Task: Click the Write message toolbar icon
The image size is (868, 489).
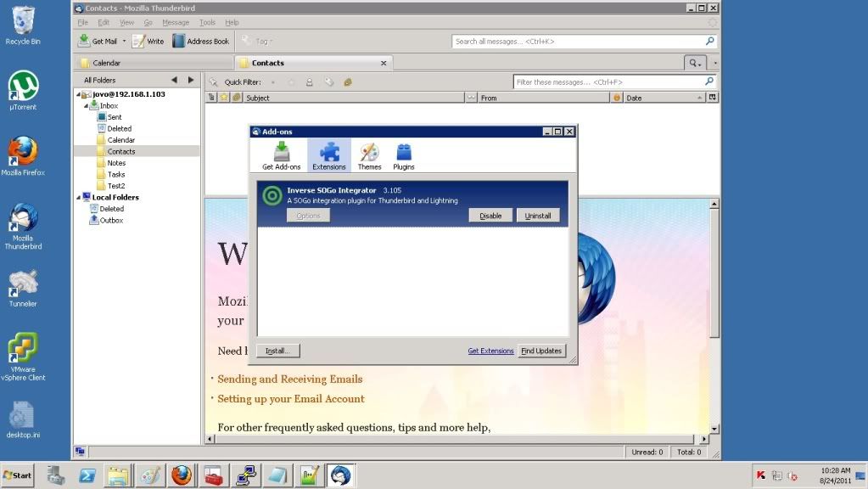Action: click(138, 41)
